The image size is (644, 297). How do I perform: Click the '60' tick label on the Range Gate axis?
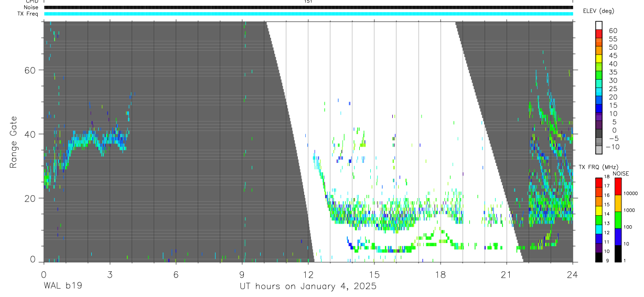click(x=30, y=70)
